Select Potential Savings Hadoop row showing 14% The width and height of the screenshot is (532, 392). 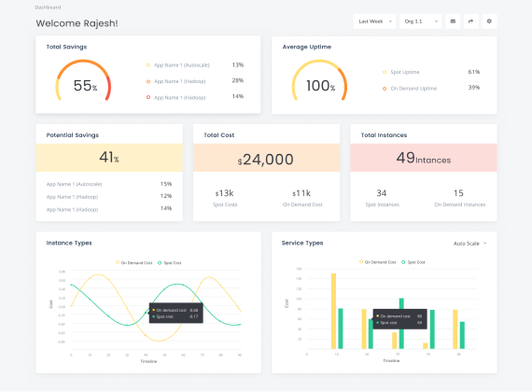click(109, 209)
